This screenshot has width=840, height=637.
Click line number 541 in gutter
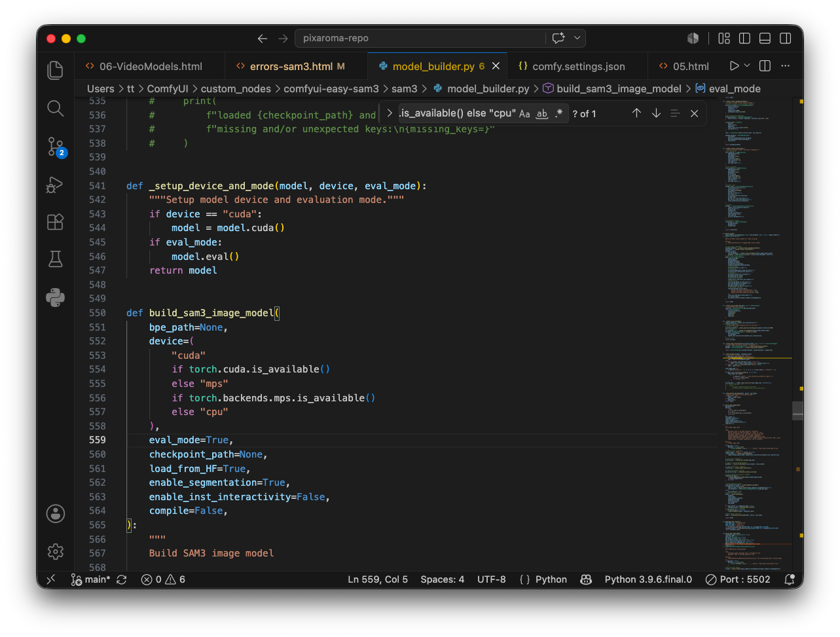98,186
